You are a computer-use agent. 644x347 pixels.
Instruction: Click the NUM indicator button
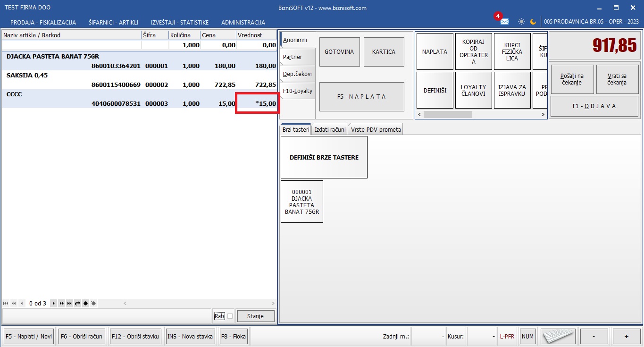point(528,337)
